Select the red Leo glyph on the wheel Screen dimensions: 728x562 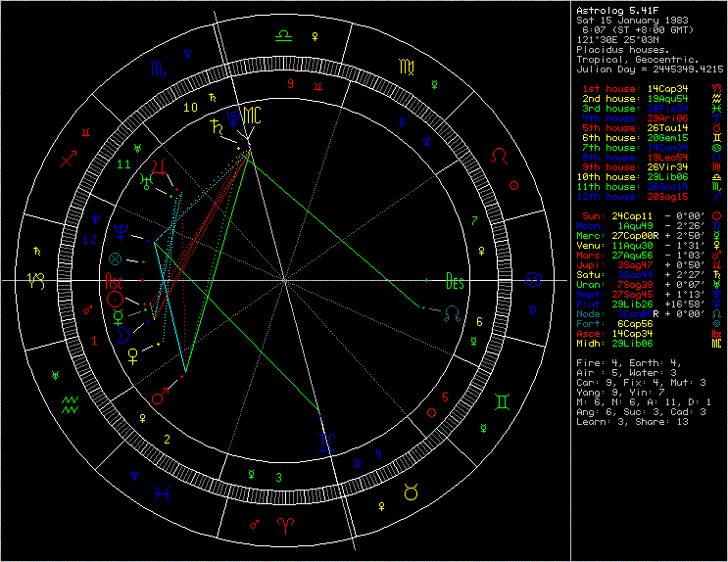[500, 157]
